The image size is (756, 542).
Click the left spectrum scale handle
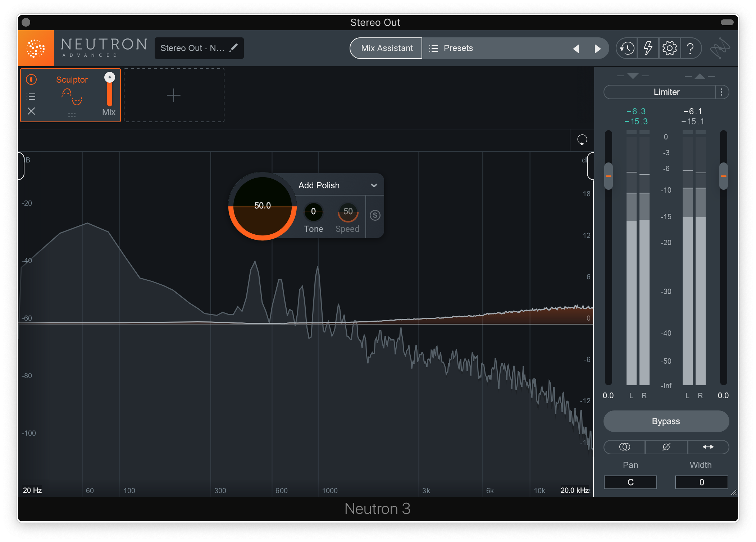21,166
